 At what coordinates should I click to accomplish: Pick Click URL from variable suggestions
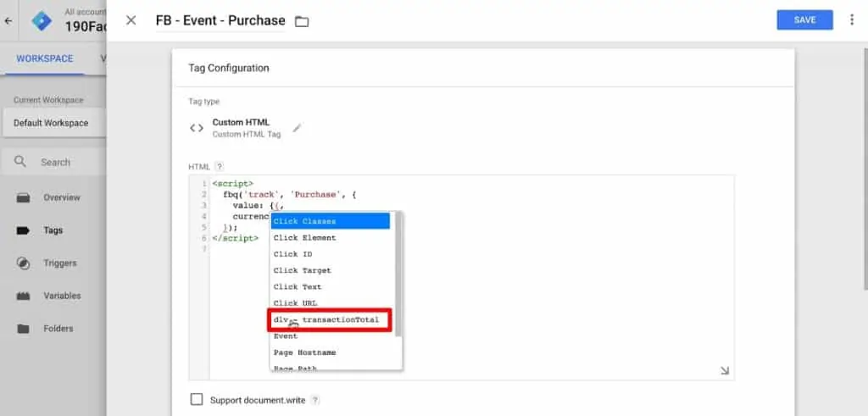[x=330, y=303]
